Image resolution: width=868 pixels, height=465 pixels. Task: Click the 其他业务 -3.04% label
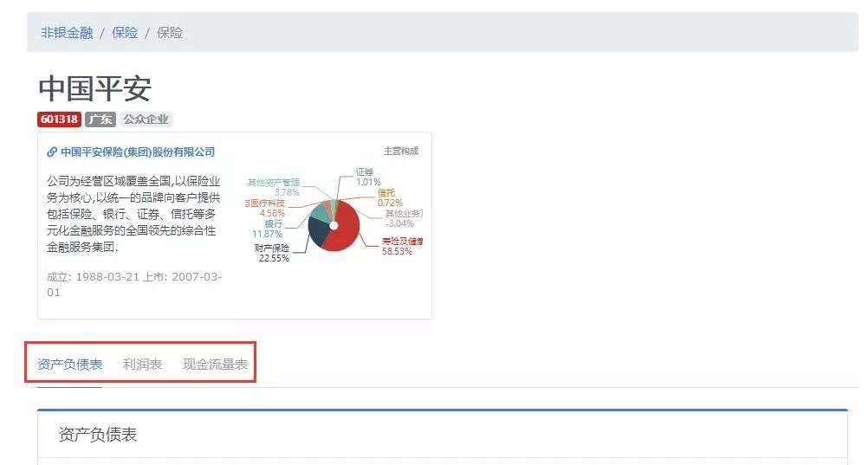404,219
